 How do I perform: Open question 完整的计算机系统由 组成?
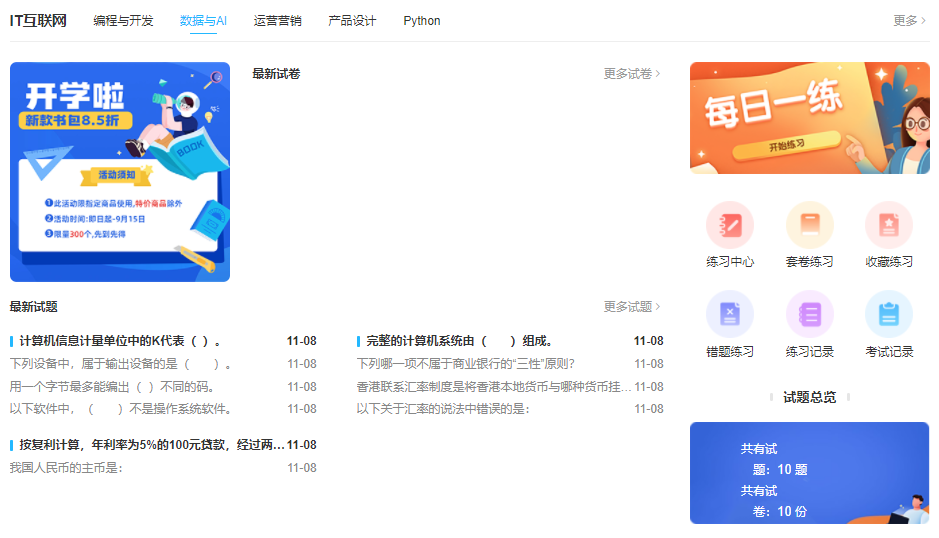click(459, 341)
